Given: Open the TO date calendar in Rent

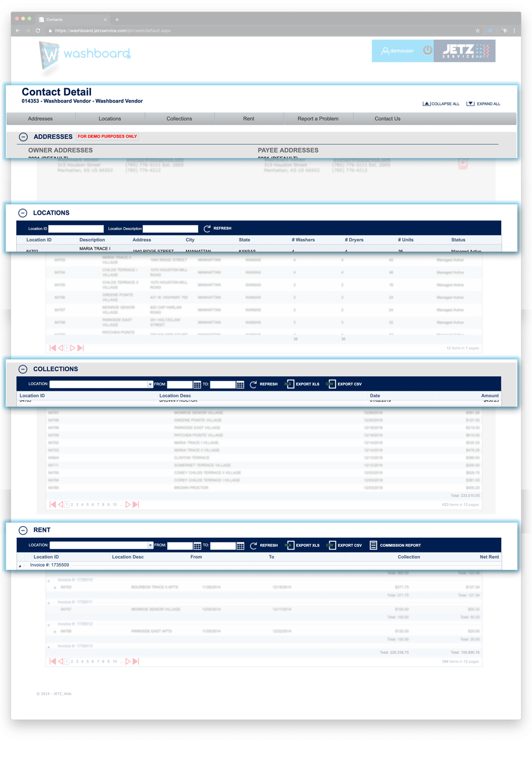Looking at the screenshot, I should [x=240, y=545].
